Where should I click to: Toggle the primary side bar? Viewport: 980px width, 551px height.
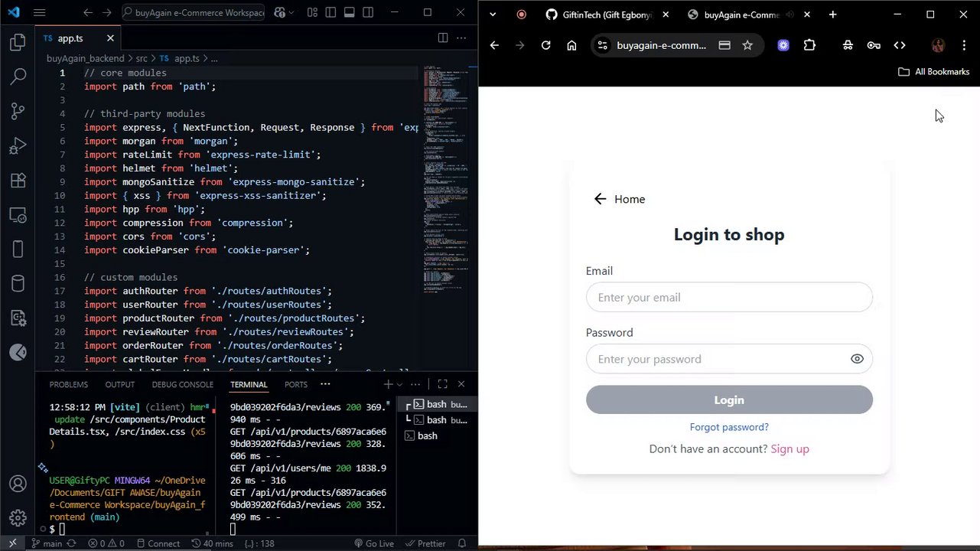(330, 12)
